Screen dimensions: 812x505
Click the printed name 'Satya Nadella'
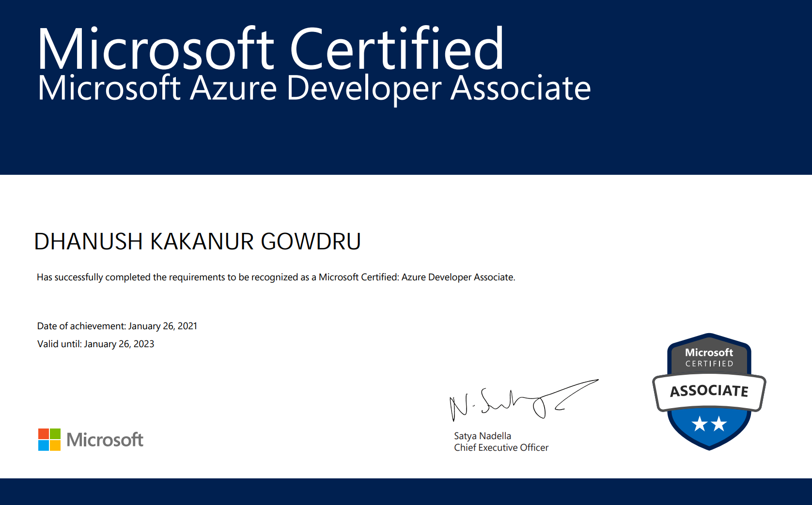(x=483, y=436)
